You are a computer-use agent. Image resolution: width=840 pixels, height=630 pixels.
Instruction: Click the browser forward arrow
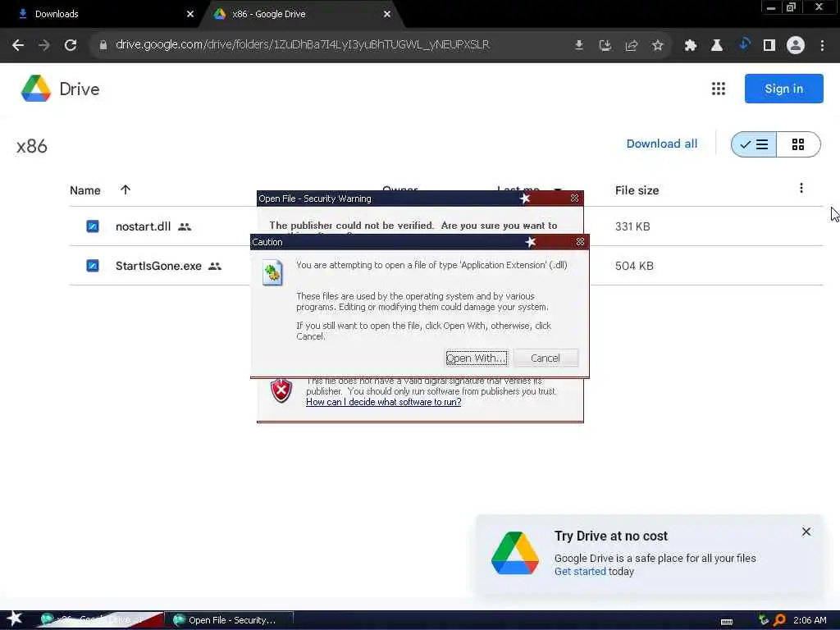coord(44,45)
